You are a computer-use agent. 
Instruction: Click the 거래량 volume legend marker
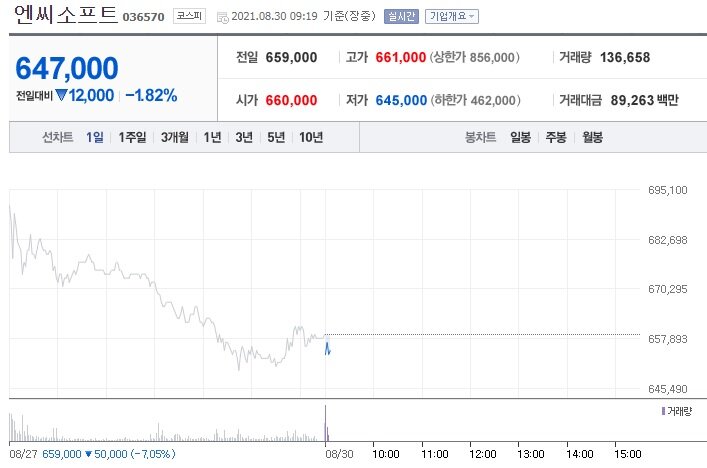coord(662,411)
